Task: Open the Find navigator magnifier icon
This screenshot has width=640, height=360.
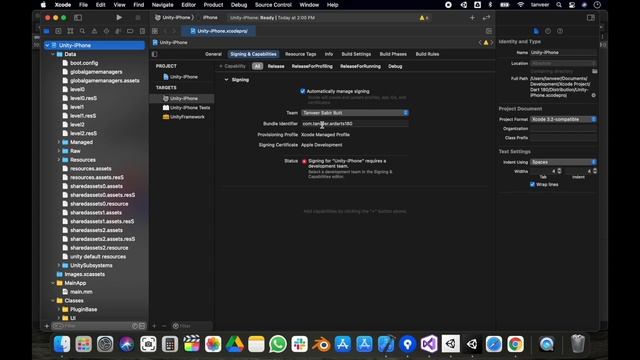Action: [82, 31]
